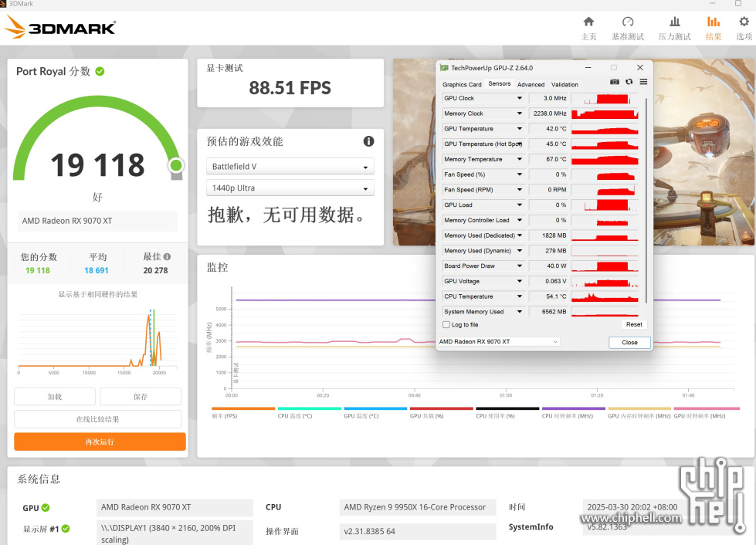Switch to the Validation tab

click(564, 84)
